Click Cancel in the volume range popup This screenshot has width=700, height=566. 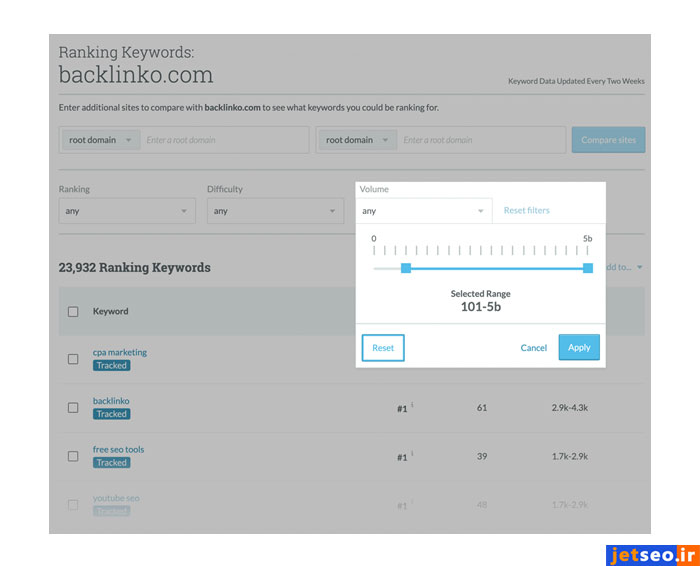[534, 348]
